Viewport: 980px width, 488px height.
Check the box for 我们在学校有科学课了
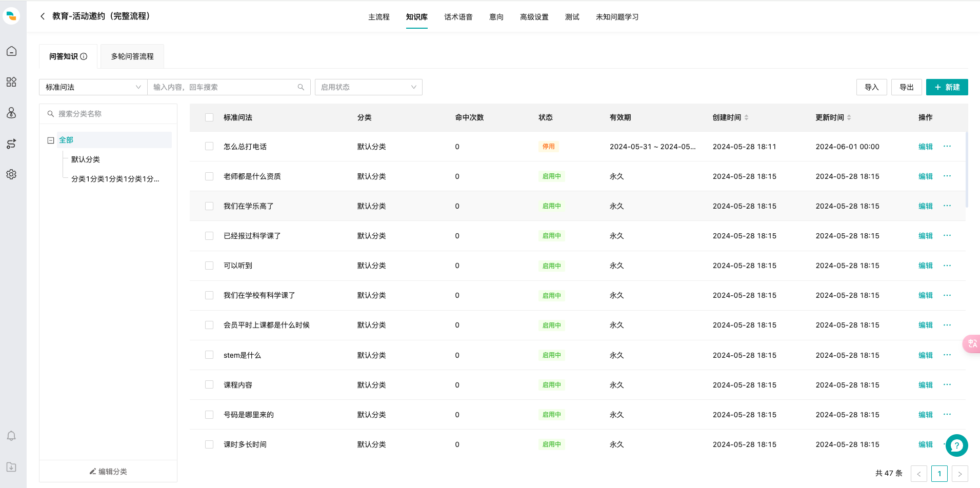click(209, 295)
